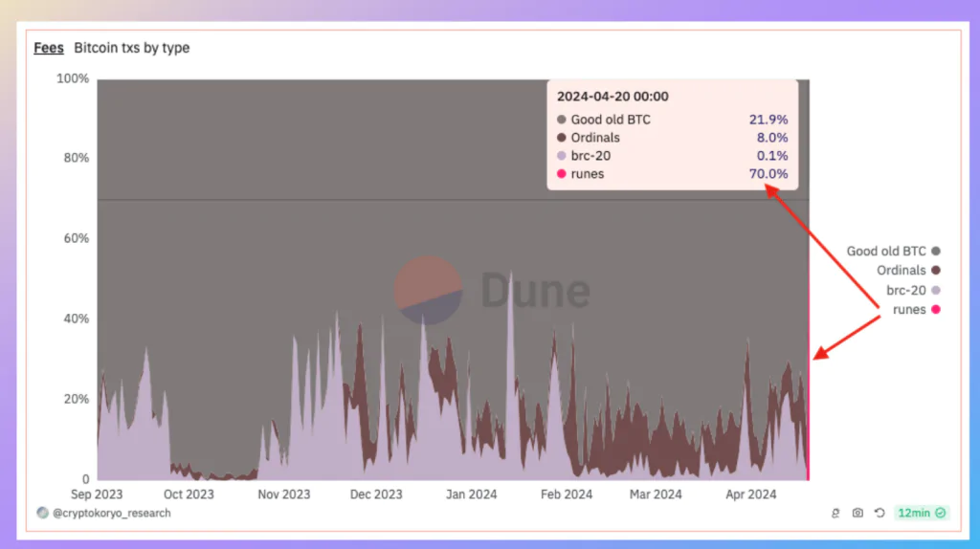
Task: Open the Fees chart title link
Action: tap(49, 48)
